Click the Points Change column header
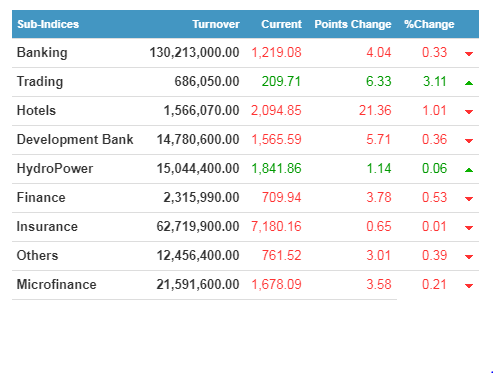 point(353,24)
